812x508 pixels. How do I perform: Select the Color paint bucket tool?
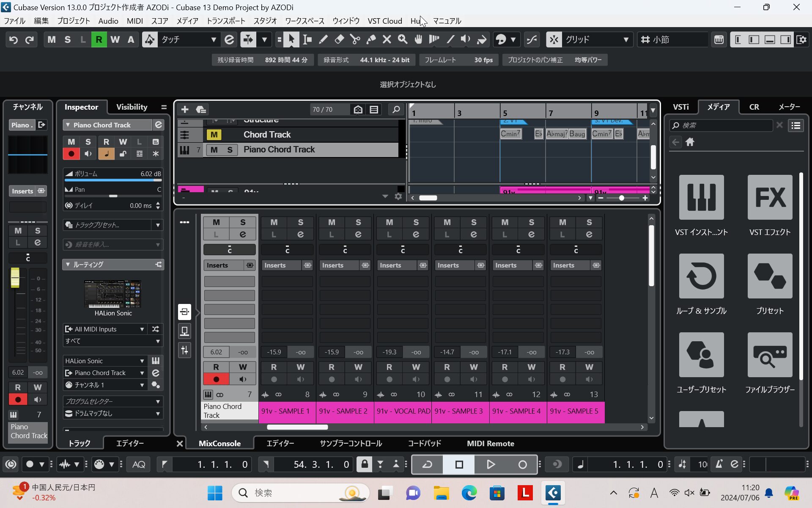[482, 40]
